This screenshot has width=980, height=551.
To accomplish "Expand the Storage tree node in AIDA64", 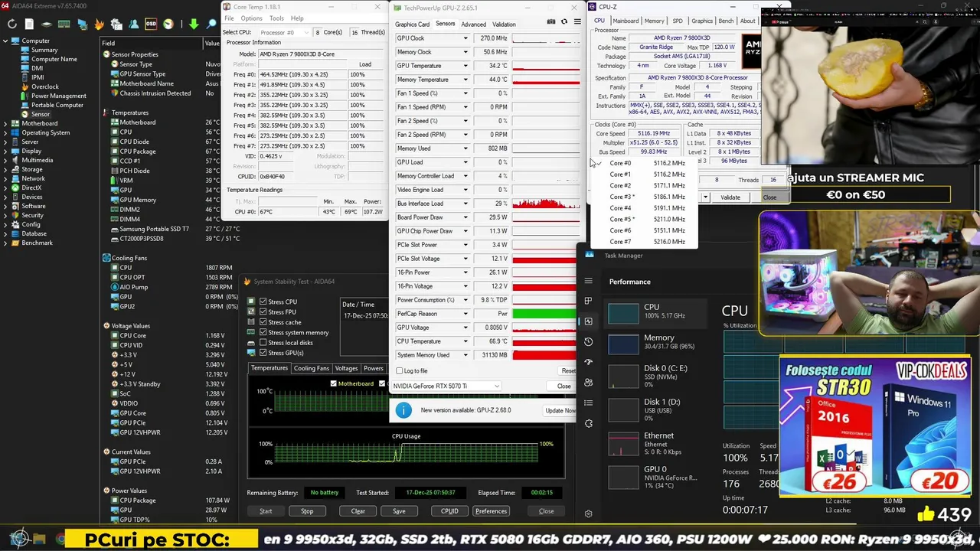I will pyautogui.click(x=6, y=169).
